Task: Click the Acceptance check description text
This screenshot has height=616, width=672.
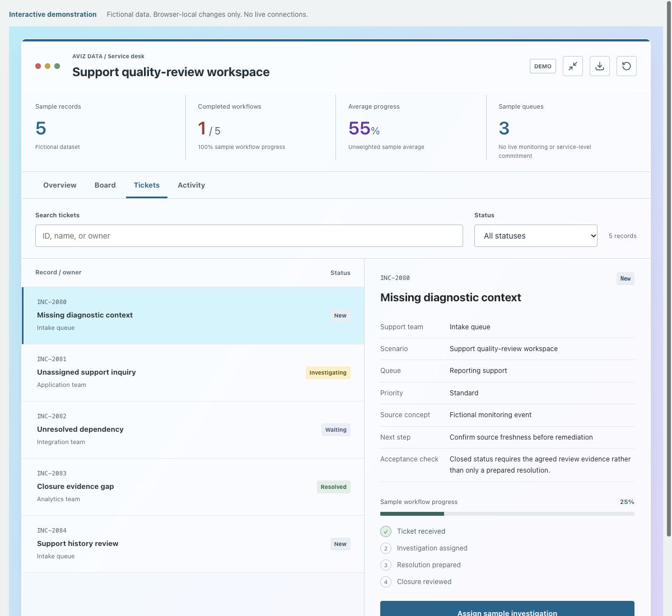Action: (x=540, y=465)
